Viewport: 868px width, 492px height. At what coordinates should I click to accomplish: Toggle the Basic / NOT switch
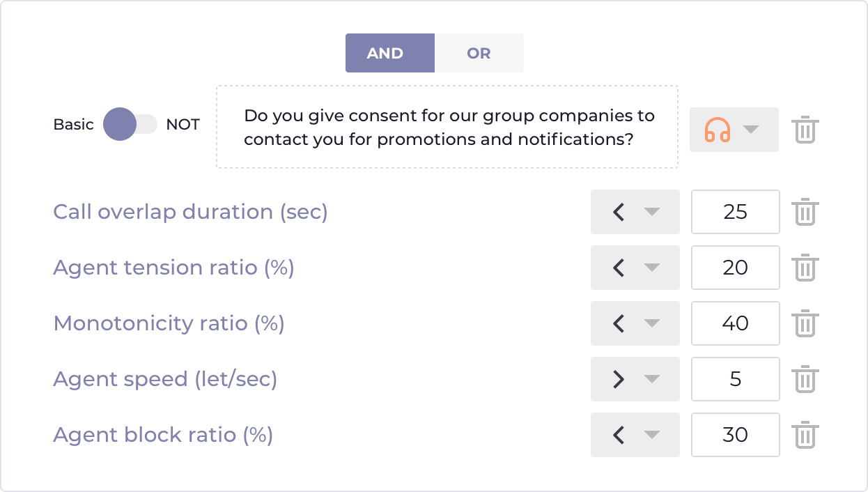pos(130,124)
